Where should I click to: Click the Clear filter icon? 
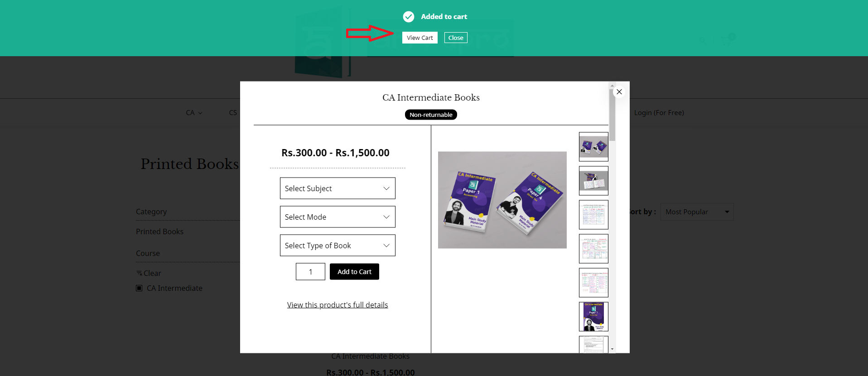click(139, 273)
